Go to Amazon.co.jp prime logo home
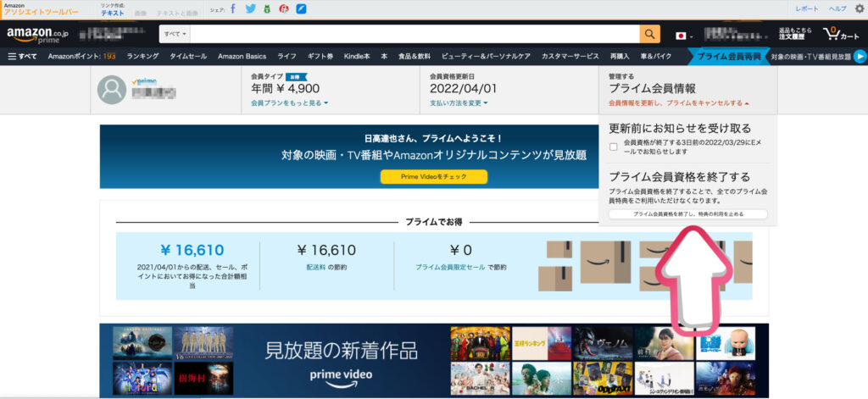868x399 pixels. 37,35
